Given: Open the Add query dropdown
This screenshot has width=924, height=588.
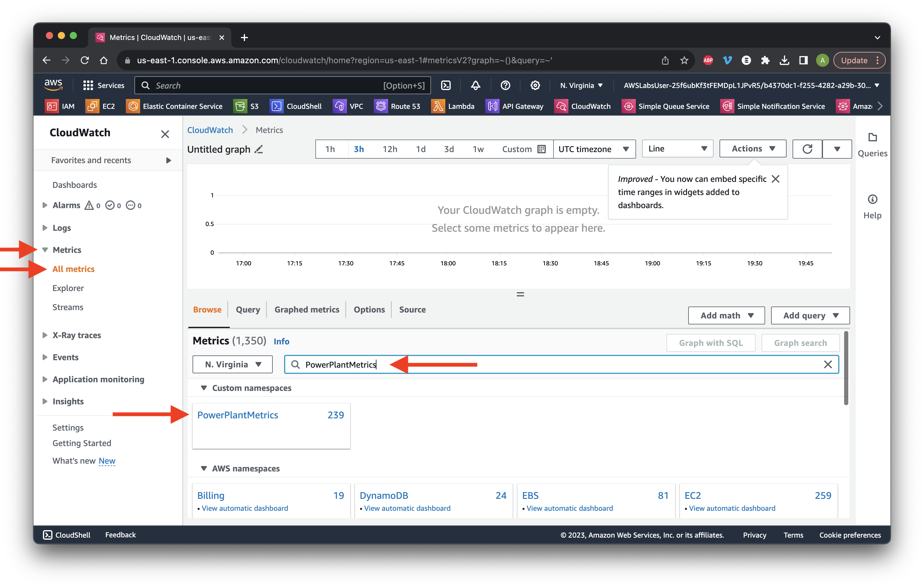Looking at the screenshot, I should (x=810, y=315).
